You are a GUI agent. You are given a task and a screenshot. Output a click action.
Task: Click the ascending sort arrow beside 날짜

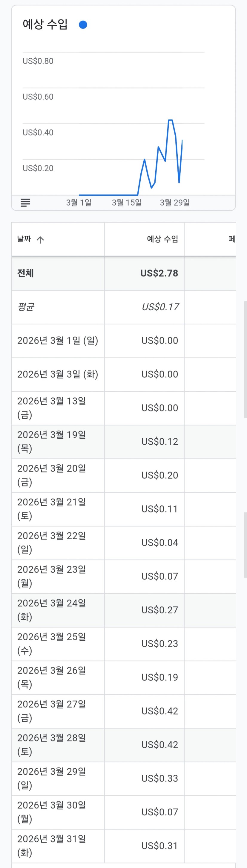(40, 240)
